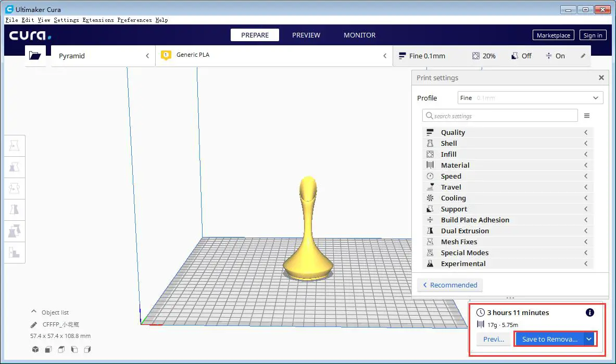616x364 pixels.
Task: Click the Save to Removable button
Action: pos(548,338)
